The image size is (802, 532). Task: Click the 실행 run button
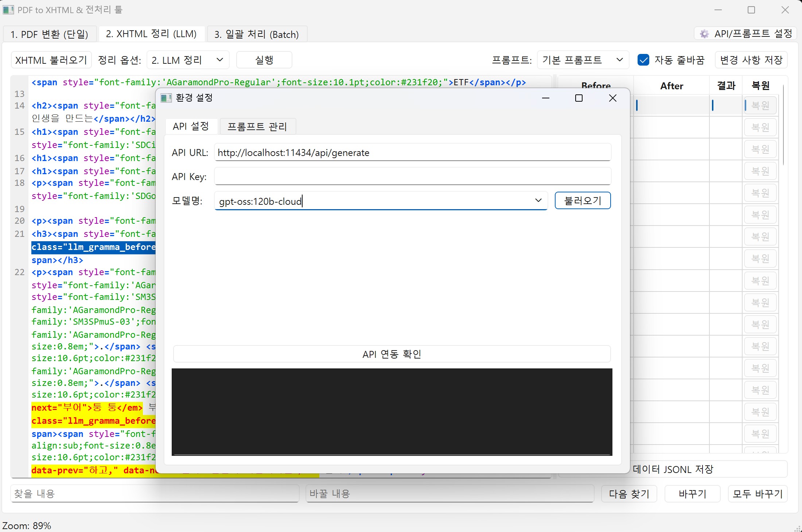(x=264, y=60)
